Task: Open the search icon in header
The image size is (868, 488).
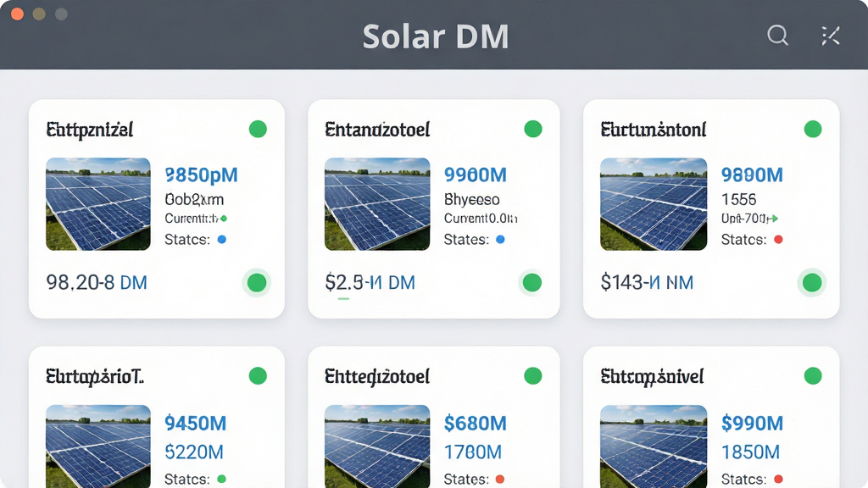Action: [778, 36]
